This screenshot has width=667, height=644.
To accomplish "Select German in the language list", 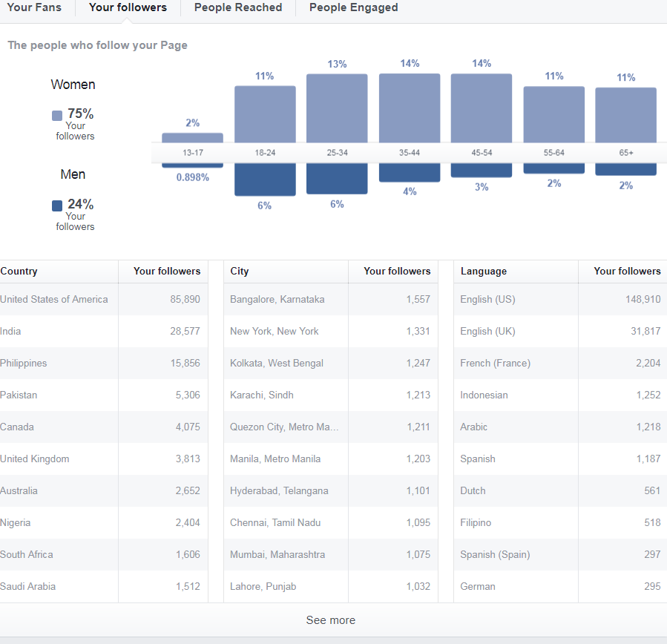I will tap(561, 587).
